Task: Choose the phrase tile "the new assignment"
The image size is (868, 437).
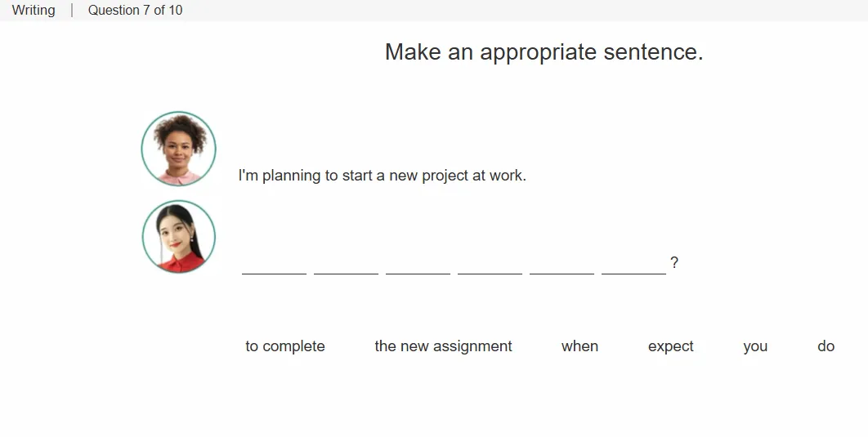Action: pyautogui.click(x=444, y=346)
